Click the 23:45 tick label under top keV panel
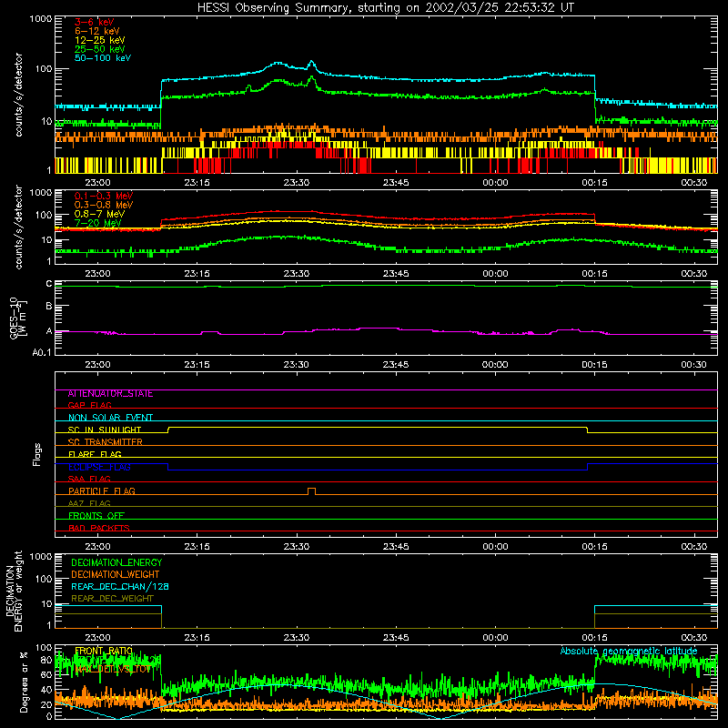This screenshot has height=728, width=728. (396, 183)
